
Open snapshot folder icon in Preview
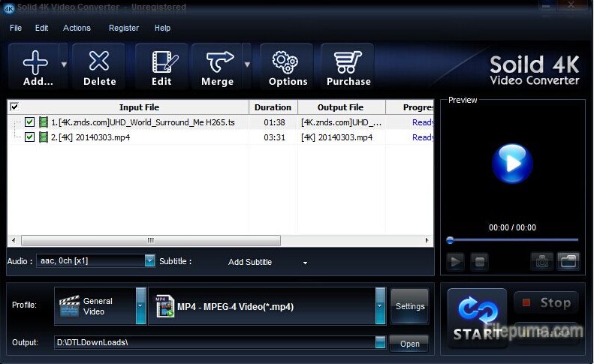(568, 261)
